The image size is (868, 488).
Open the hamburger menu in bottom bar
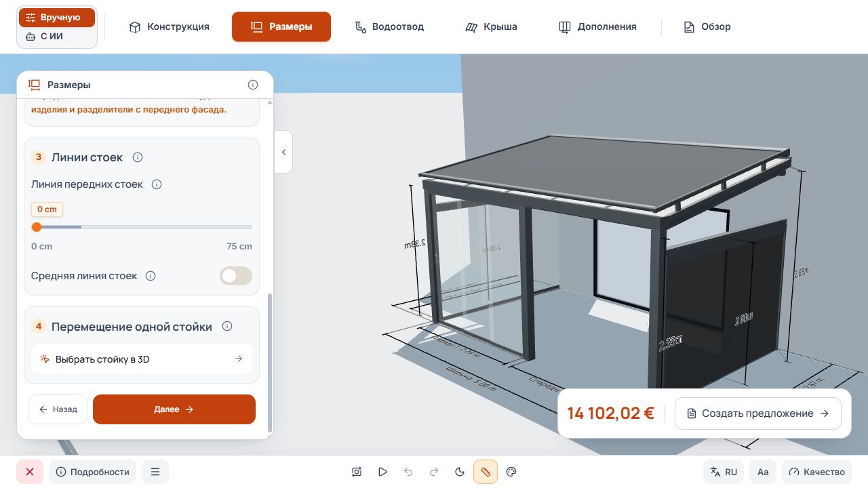pyautogui.click(x=155, y=472)
